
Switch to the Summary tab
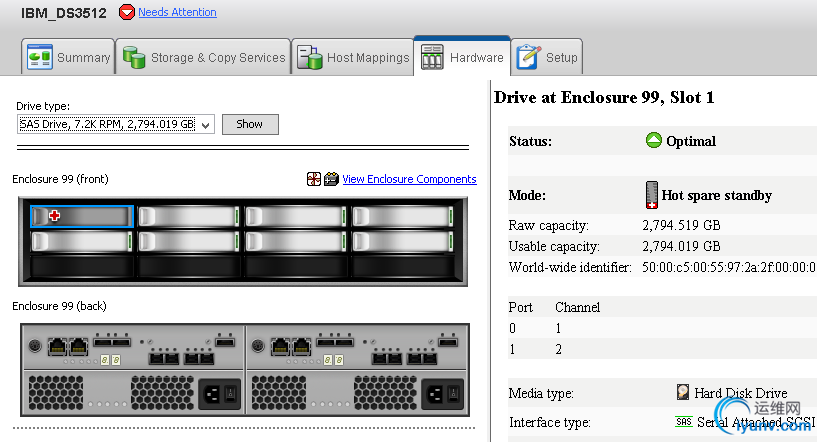[68, 57]
